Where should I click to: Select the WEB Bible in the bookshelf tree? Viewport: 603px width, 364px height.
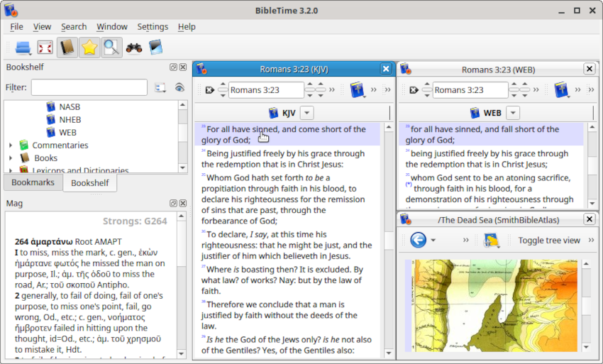click(67, 133)
